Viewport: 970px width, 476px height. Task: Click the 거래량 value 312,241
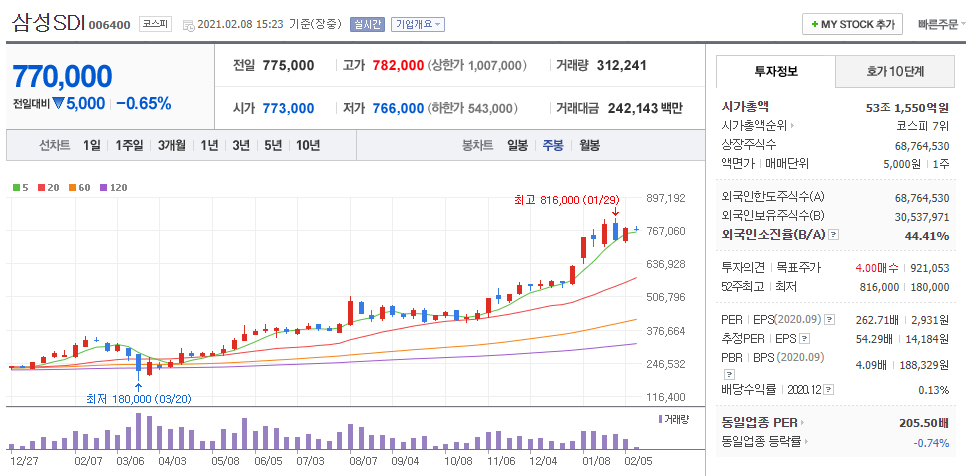tap(622, 65)
